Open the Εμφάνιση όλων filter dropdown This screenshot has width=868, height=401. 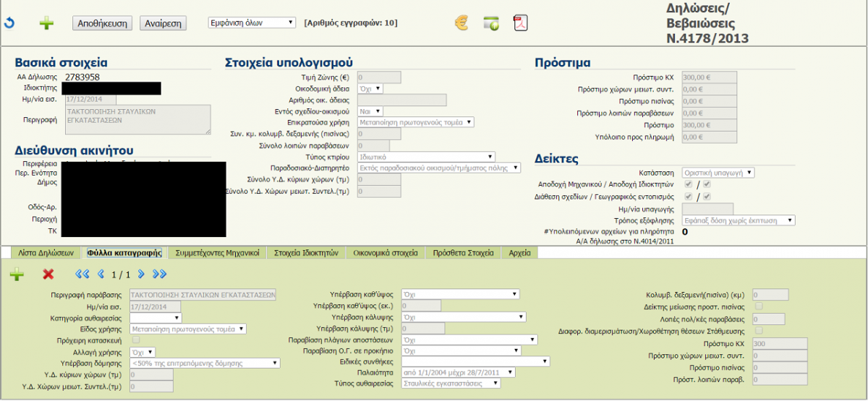click(x=251, y=23)
